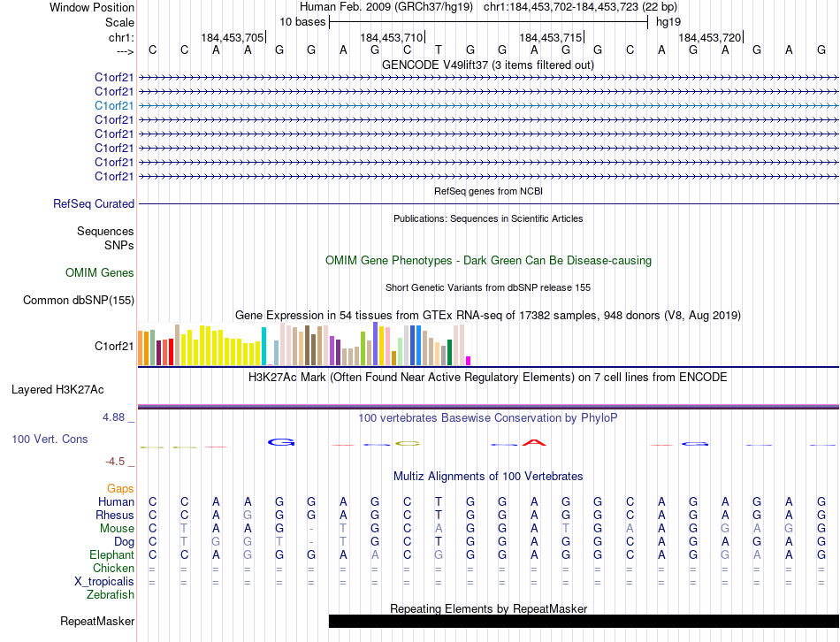Click the Gene Expression in 54 tissues title
The width and height of the screenshot is (840, 642).
pyautogui.click(x=488, y=315)
